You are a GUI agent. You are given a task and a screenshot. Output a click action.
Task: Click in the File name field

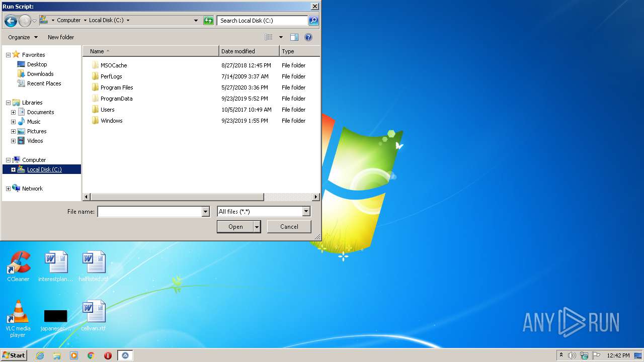pos(149,212)
